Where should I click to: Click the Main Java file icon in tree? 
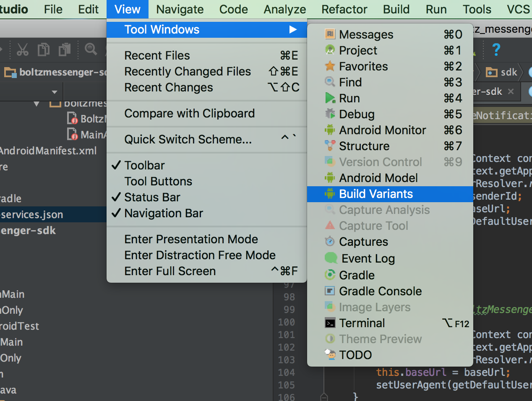point(73,135)
